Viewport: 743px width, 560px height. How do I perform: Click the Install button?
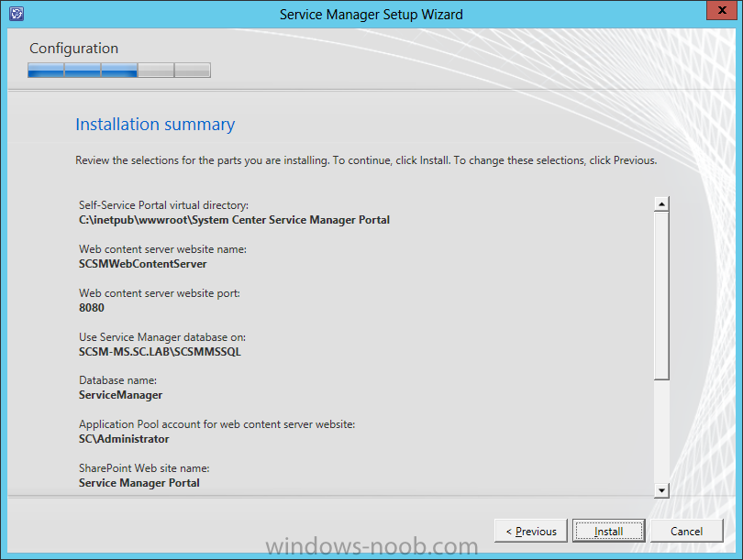[x=608, y=531]
